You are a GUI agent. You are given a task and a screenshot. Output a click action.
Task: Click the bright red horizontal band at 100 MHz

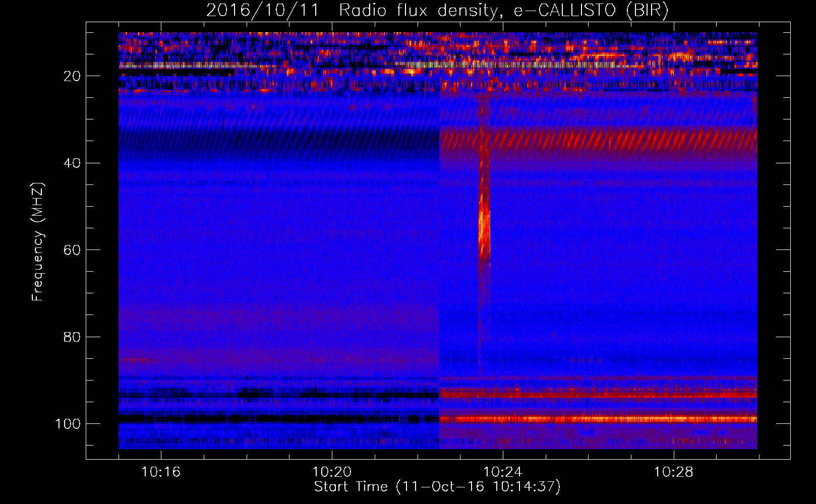598,419
